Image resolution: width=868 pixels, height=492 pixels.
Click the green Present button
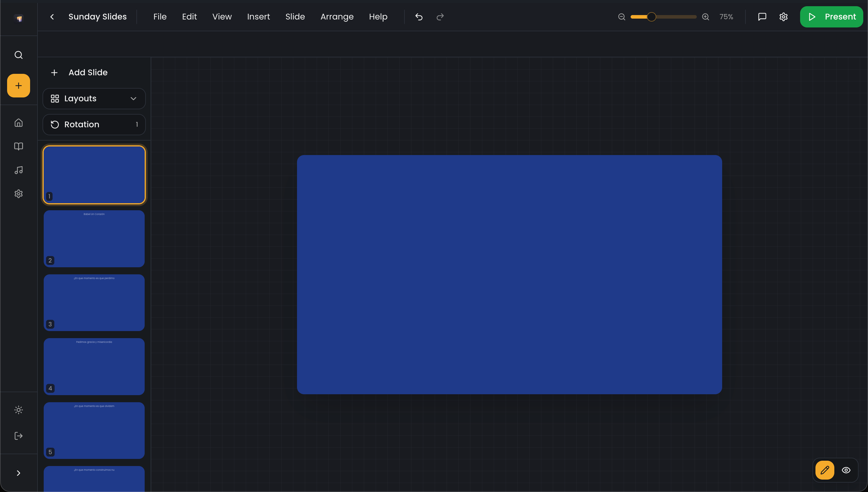[x=831, y=17]
